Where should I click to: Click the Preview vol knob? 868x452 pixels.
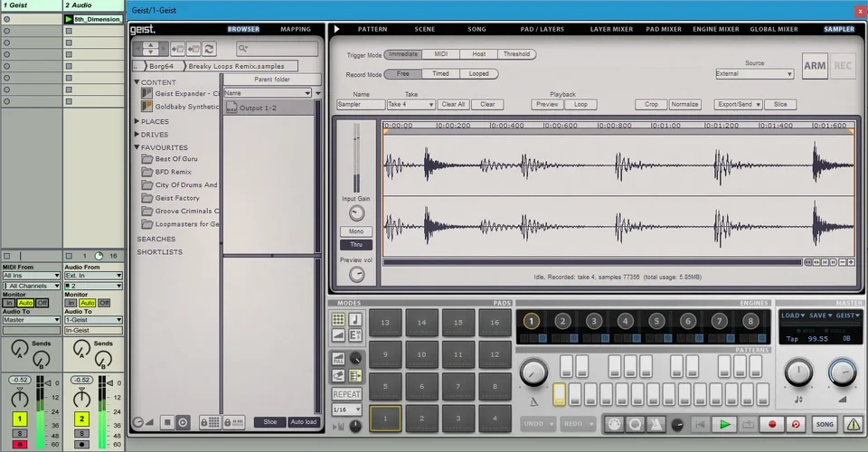click(356, 275)
